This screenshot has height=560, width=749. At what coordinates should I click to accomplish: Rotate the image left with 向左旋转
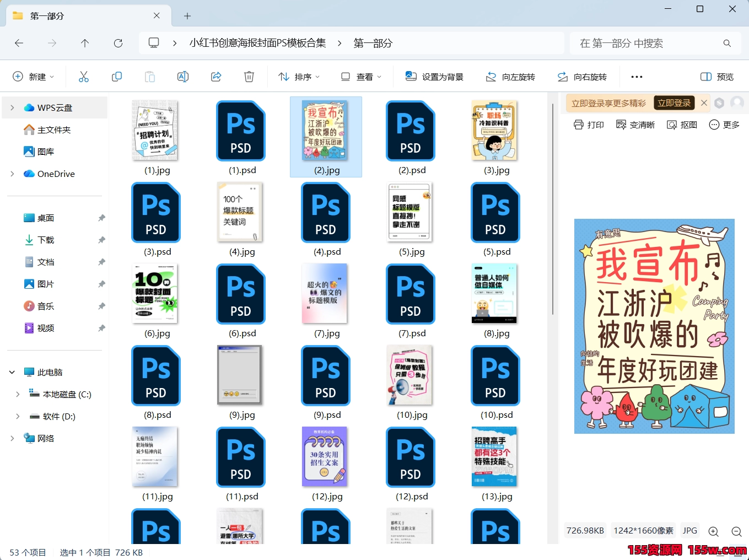point(510,77)
